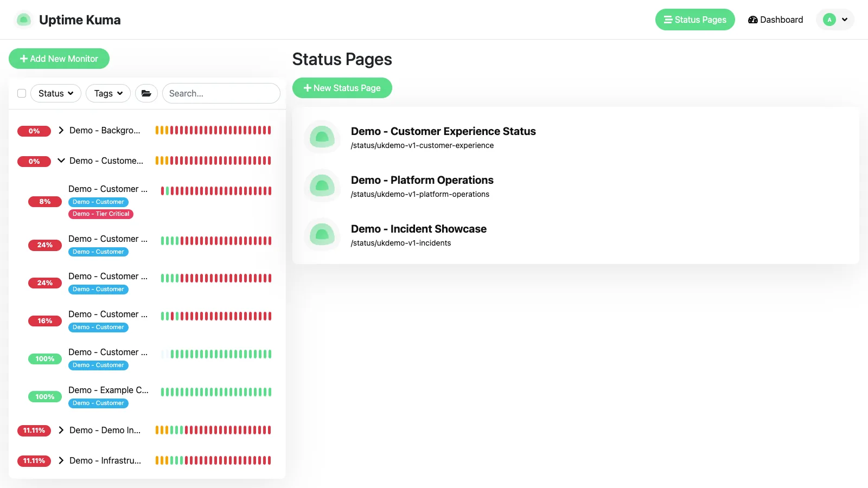Viewport: 868px width, 488px height.
Task: Click heartbeat bar of Demo - Example C...
Action: 216,392
